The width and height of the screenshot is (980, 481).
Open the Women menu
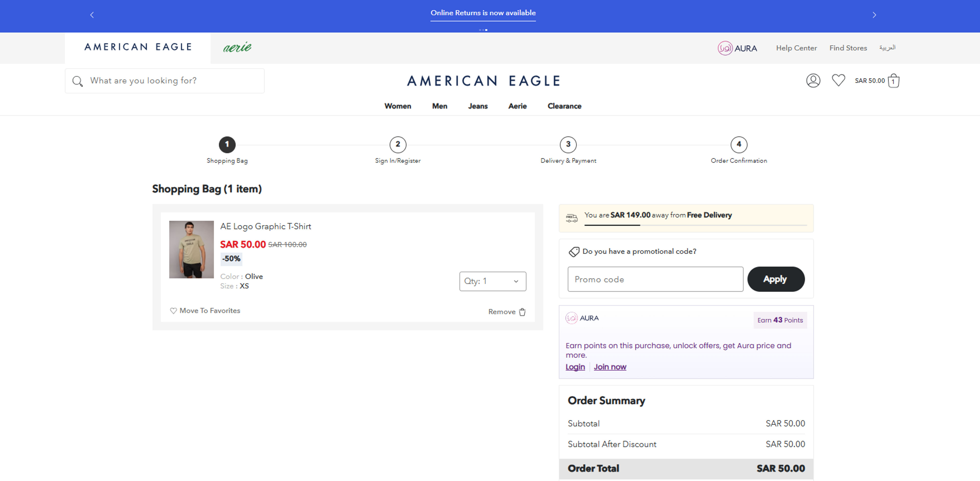(x=398, y=106)
